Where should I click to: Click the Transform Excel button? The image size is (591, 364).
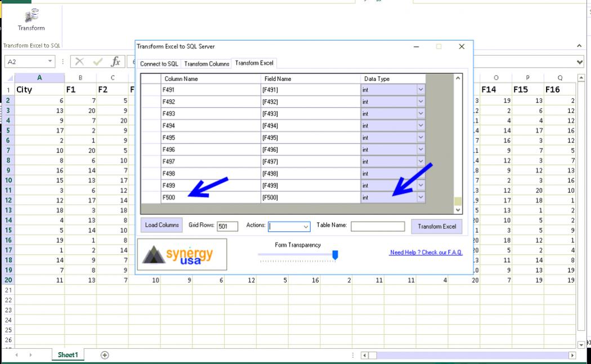coord(437,227)
